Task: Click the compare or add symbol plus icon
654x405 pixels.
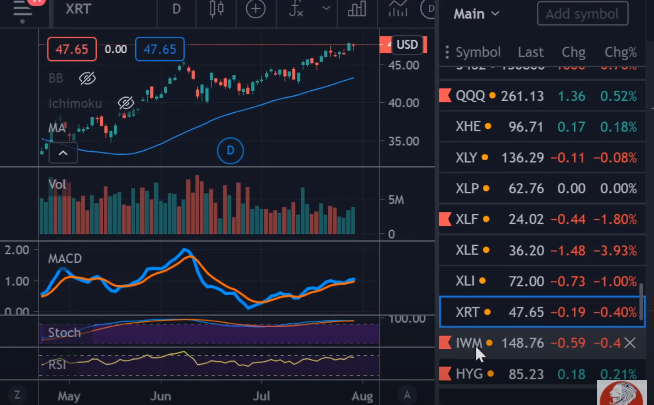Action: [255, 9]
